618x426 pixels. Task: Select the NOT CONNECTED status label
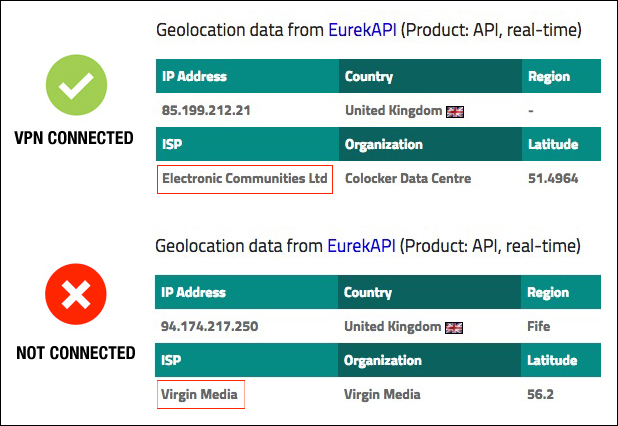[x=76, y=353]
